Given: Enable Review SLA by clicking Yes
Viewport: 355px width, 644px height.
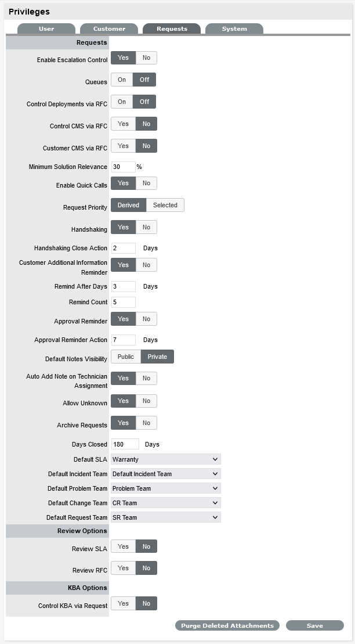Looking at the screenshot, I should pos(123,547).
